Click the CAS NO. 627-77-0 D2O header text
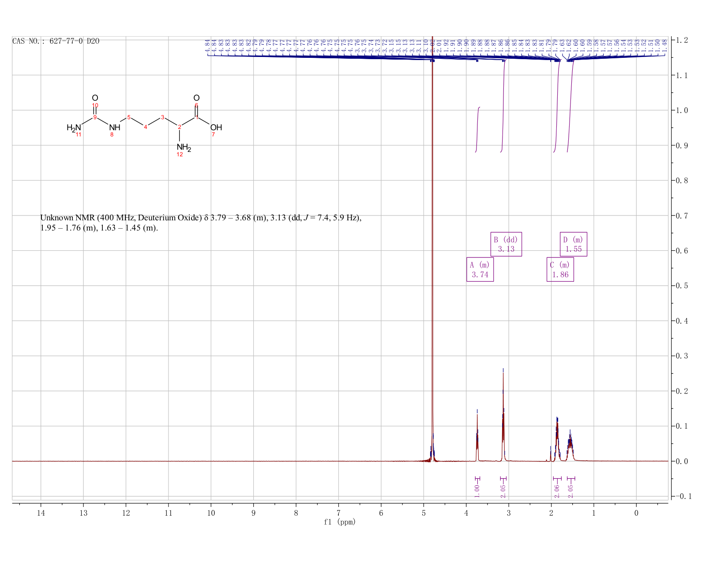The width and height of the screenshot is (728, 563). [56, 41]
